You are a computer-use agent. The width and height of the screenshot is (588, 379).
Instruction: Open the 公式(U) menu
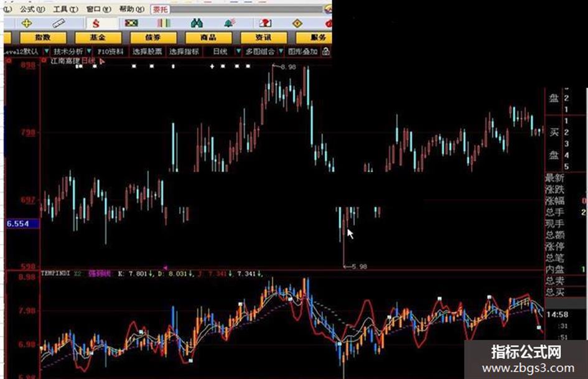[x=32, y=9]
